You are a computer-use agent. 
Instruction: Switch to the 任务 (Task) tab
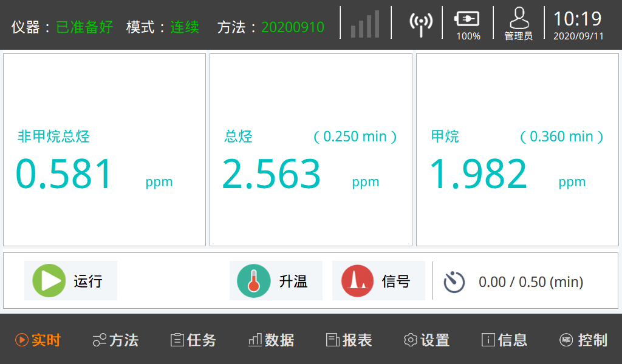click(193, 340)
